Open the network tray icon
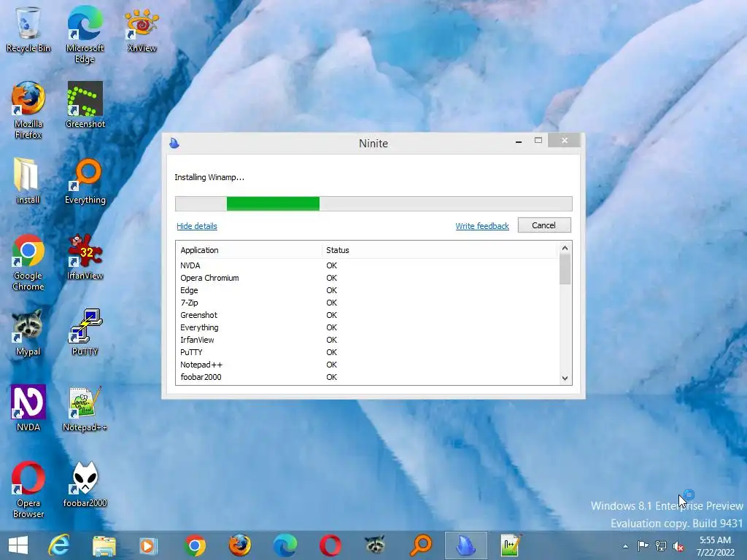Viewport: 747px width, 560px height. click(x=661, y=545)
